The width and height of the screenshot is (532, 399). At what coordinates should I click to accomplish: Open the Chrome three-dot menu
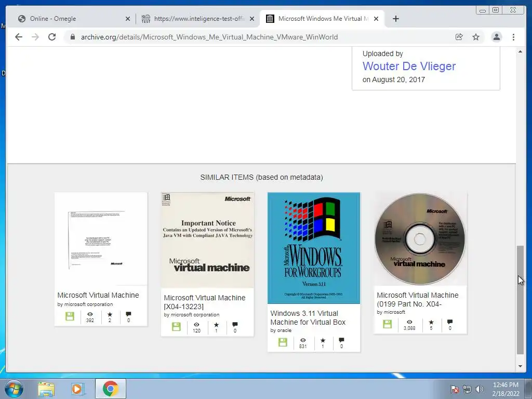pos(513,37)
